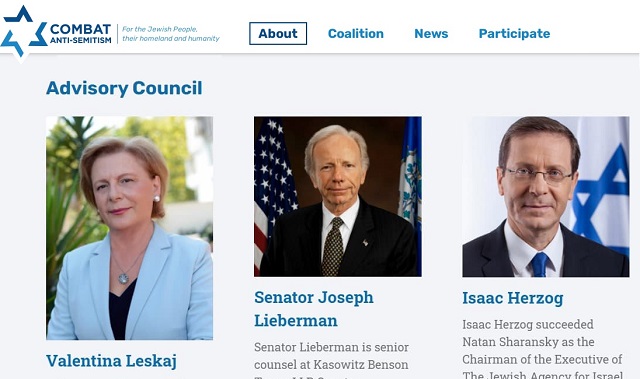The image size is (640, 379).
Task: Go to the Coalition page
Action: pyautogui.click(x=356, y=33)
